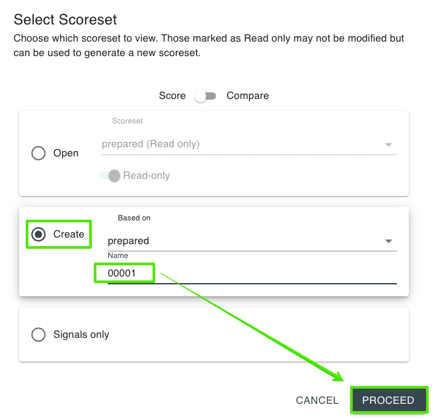Expand the Based on dropdown arrow
The width and height of the screenshot is (432, 419).
pos(388,241)
